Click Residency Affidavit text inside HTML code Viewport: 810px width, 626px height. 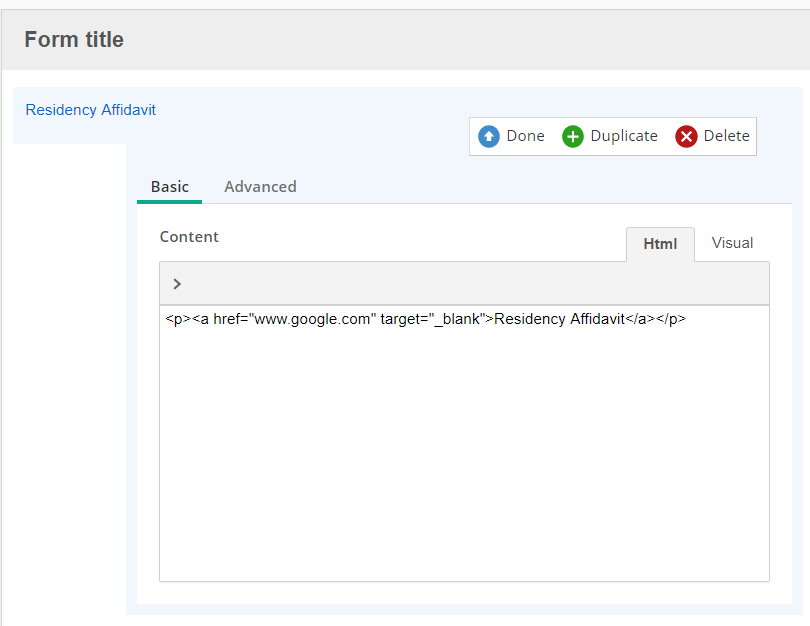point(559,320)
